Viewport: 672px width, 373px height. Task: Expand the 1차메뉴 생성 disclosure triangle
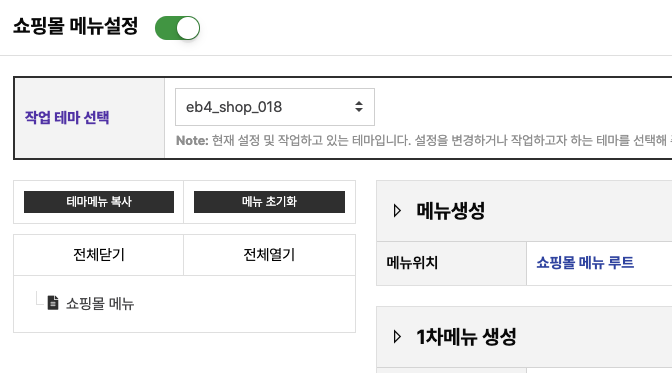point(397,337)
